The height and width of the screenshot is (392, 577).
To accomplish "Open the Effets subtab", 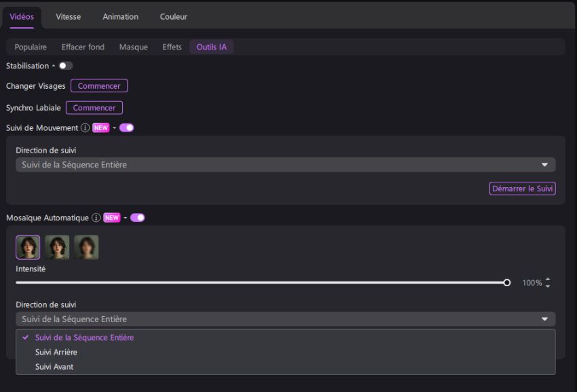I will click(x=172, y=47).
